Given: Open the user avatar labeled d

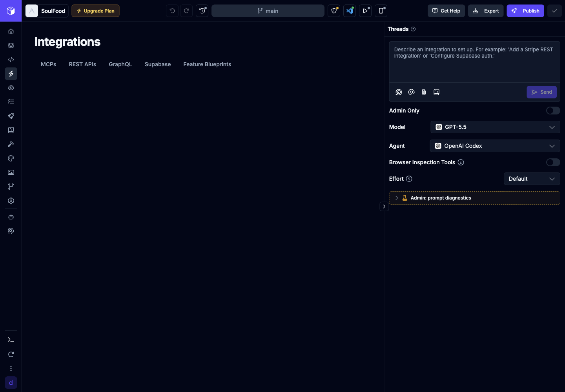Looking at the screenshot, I should (x=11, y=383).
